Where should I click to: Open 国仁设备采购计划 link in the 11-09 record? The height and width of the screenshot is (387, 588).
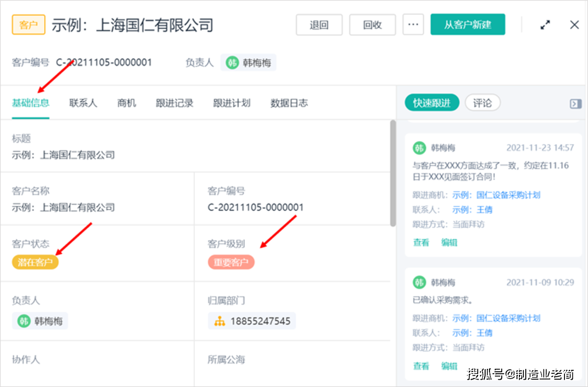tap(496, 318)
